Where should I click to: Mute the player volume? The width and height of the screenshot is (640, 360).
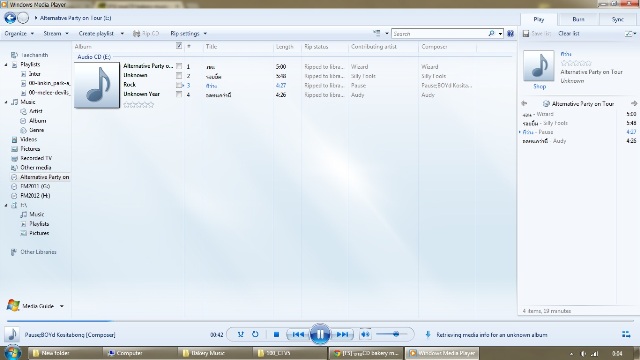[365, 335]
